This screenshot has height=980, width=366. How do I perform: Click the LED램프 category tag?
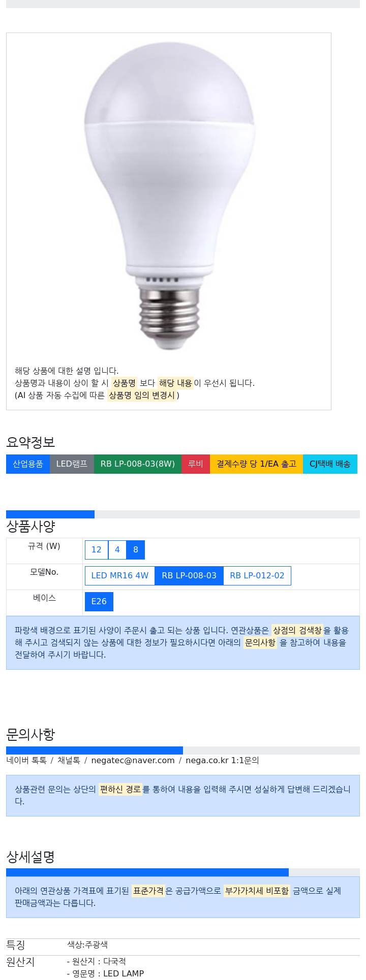click(72, 464)
